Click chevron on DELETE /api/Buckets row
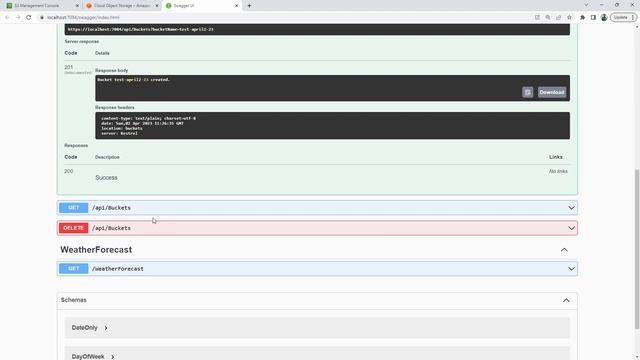Screen dimensions: 640x360 [571, 228]
